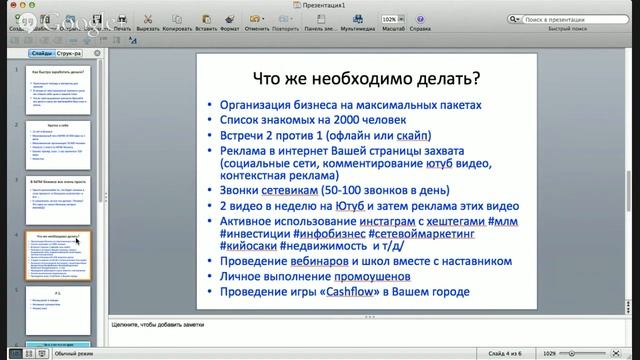
Task: Click the window title 'Презентация1'
Action: click(324, 5)
